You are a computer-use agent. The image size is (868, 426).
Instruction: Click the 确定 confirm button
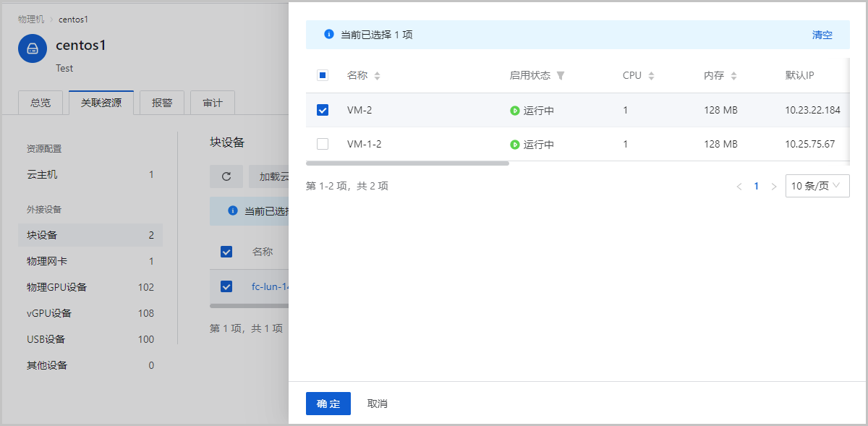click(328, 404)
